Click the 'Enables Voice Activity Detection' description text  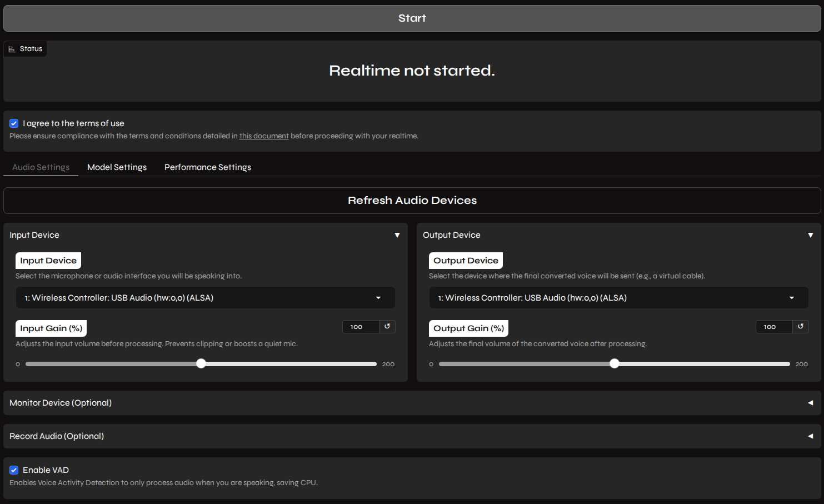[164, 483]
